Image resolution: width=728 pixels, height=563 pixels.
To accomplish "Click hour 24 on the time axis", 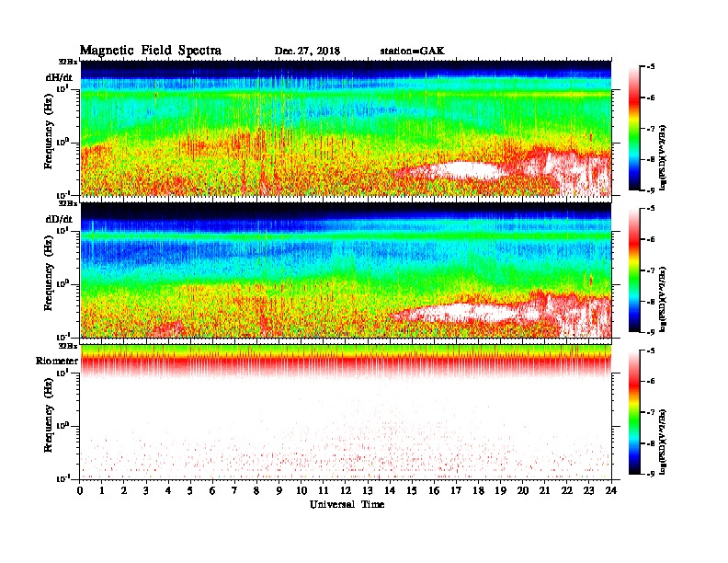I will 611,491.
